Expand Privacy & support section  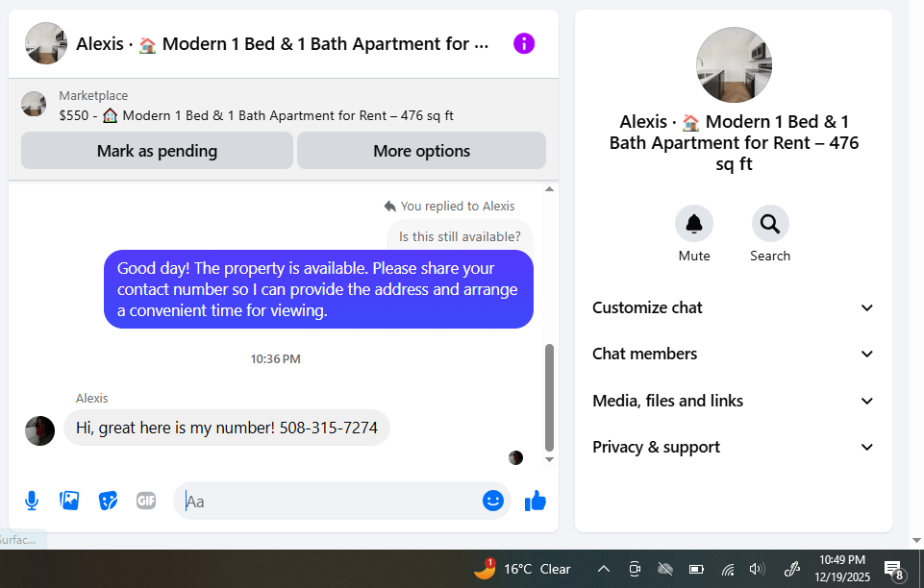tap(733, 448)
